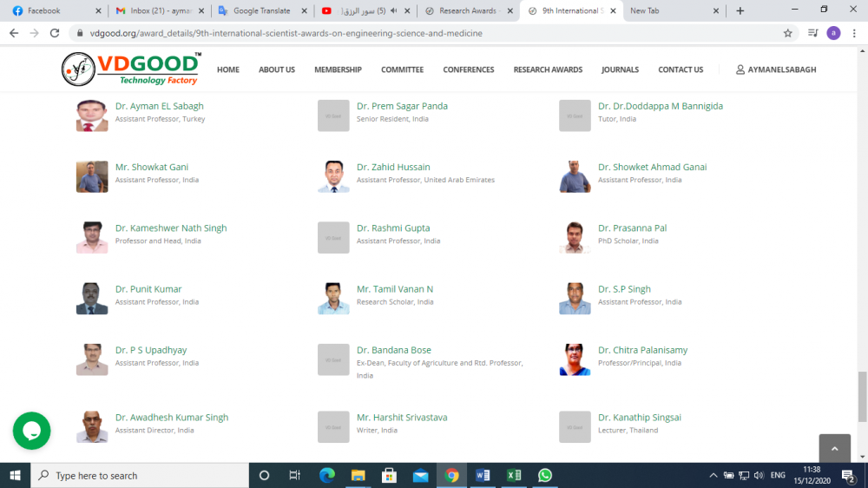Image resolution: width=868 pixels, height=488 pixels.
Task: Open a new browser tab
Action: pos(740,10)
